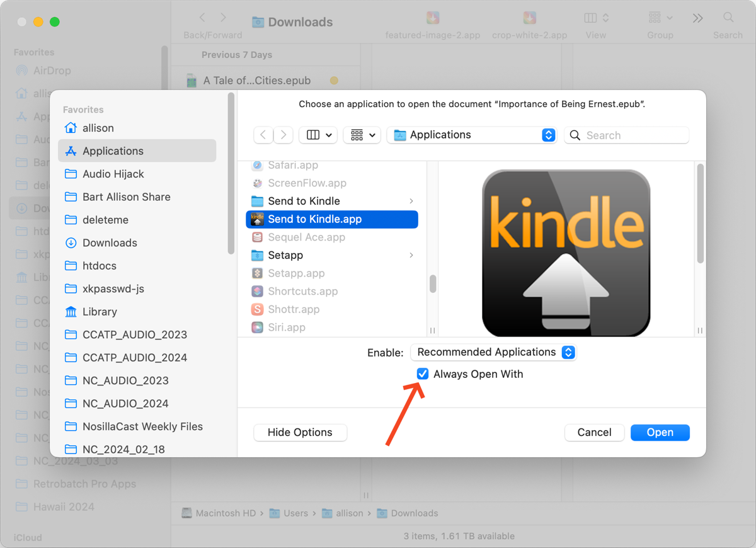Open the column view mode dropdown
The height and width of the screenshot is (548, 756).
[x=318, y=135]
